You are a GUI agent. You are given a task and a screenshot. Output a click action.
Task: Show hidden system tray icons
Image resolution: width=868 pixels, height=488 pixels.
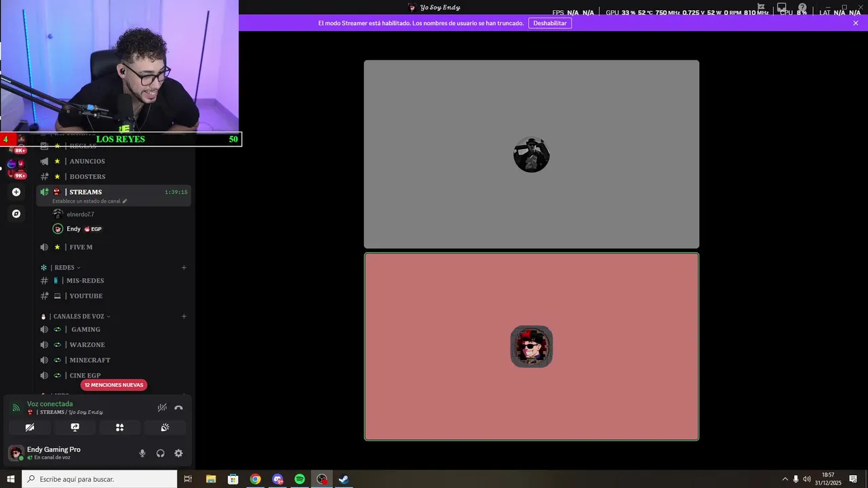coord(785,479)
